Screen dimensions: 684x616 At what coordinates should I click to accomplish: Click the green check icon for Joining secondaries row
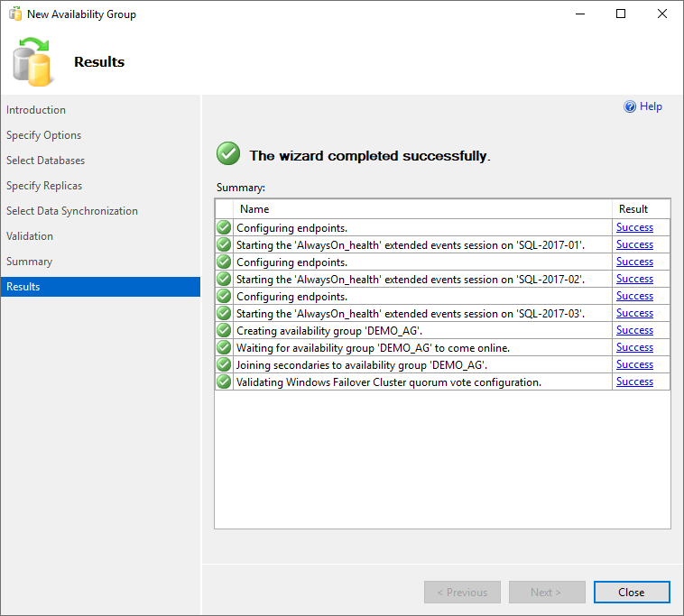tap(224, 364)
